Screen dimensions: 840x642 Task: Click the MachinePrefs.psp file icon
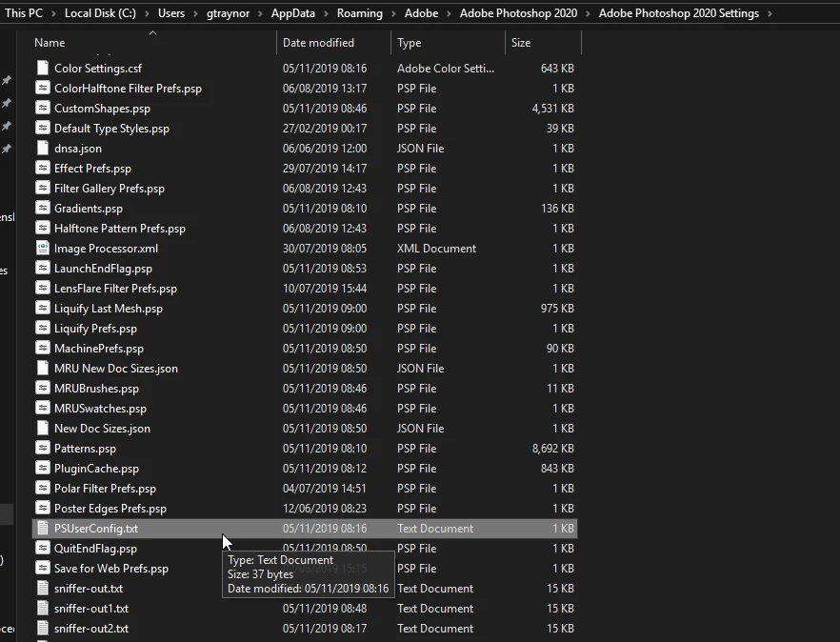pyautogui.click(x=42, y=349)
